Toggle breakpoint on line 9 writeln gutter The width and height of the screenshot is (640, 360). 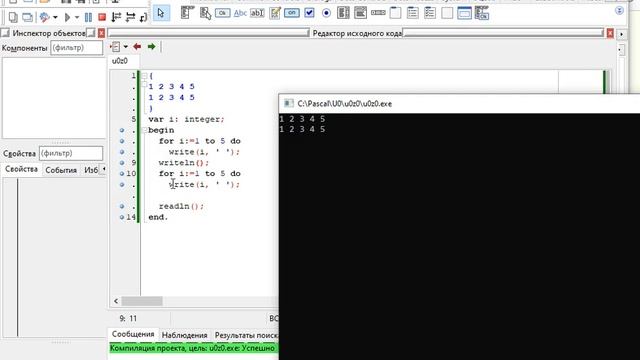coord(122,163)
